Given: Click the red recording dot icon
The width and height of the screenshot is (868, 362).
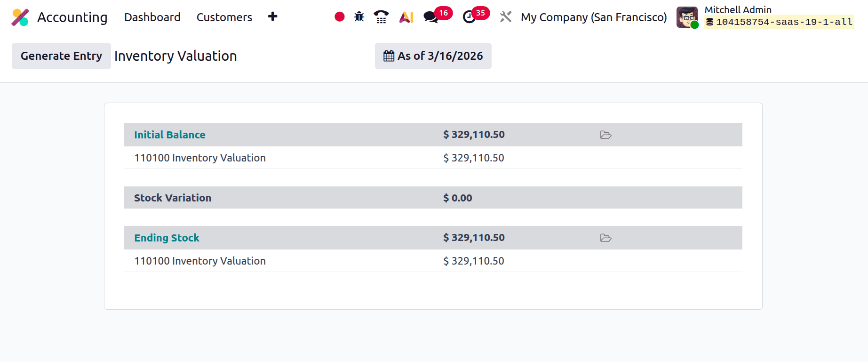Looking at the screenshot, I should (340, 17).
